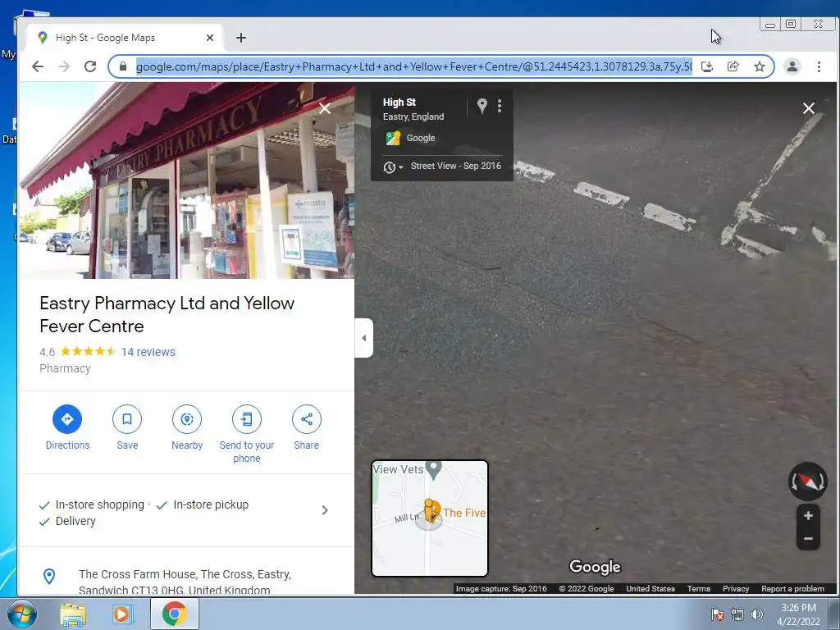Screen dimensions: 840x630
Task: Open Street View more options menu
Action: click(x=500, y=106)
